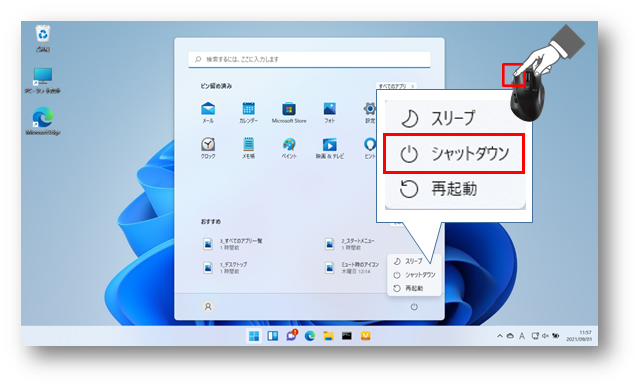The width and height of the screenshot is (640, 388).
Task: Choose シャットダウン in the popup above the power button
Action: (x=414, y=275)
